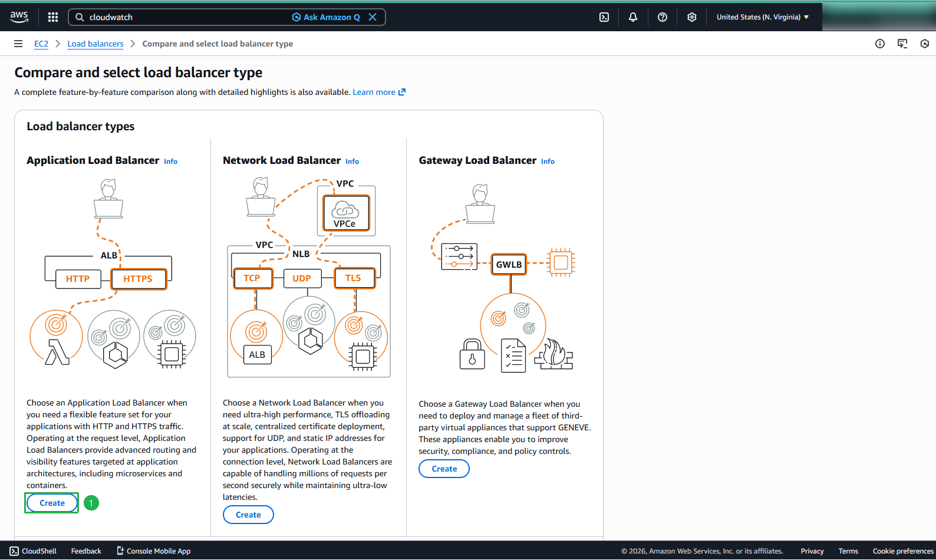This screenshot has height=560, width=936.
Task: Toggle the side navigation hamburger menu
Action: click(18, 44)
